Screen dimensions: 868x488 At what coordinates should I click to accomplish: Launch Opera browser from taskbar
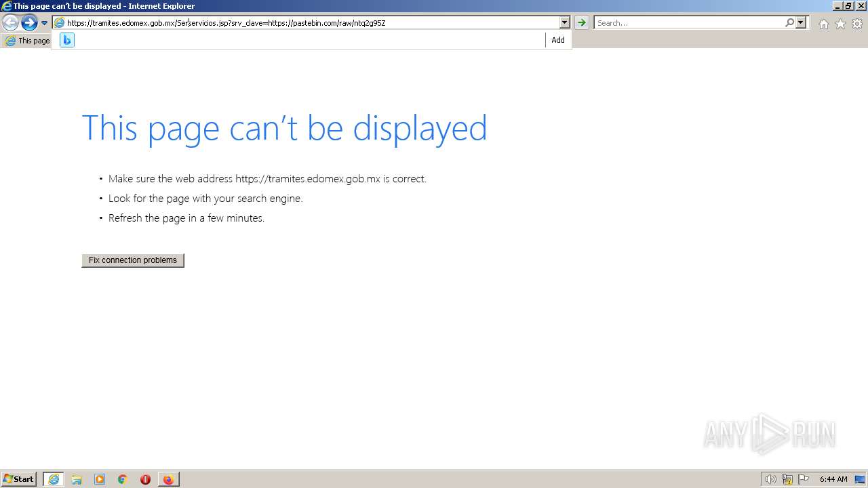pyautogui.click(x=145, y=479)
